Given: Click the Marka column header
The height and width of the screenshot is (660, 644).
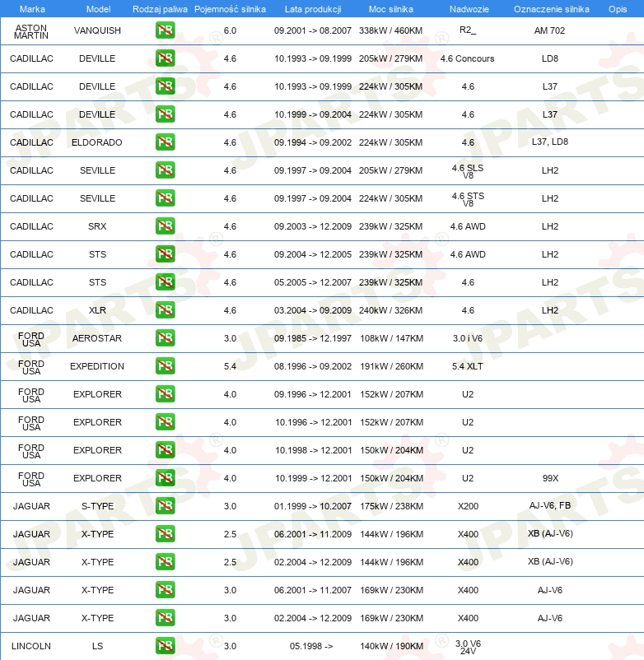Looking at the screenshot, I should point(32,9).
